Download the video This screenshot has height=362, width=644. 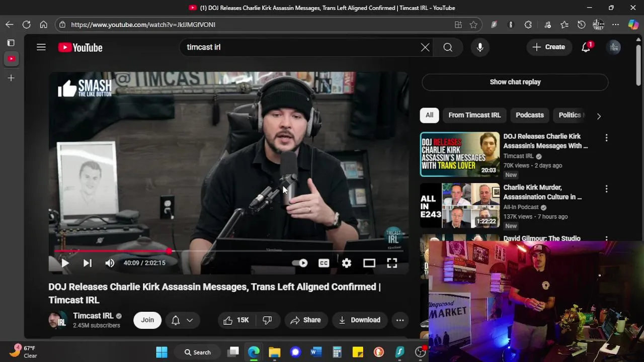click(360, 320)
